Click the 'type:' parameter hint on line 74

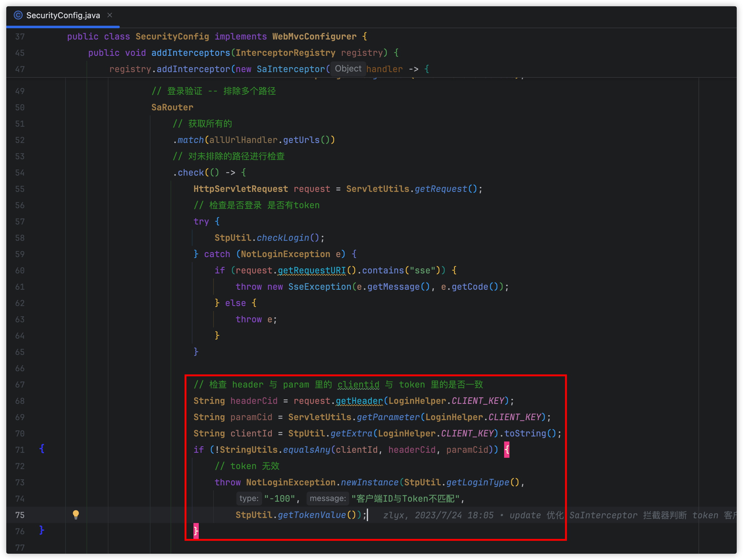(249, 499)
